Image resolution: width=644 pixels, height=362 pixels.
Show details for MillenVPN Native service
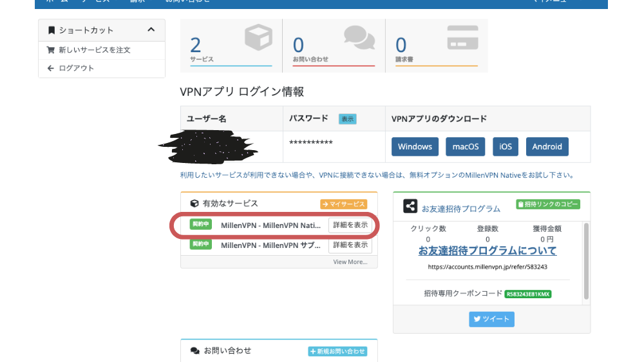pos(350,225)
